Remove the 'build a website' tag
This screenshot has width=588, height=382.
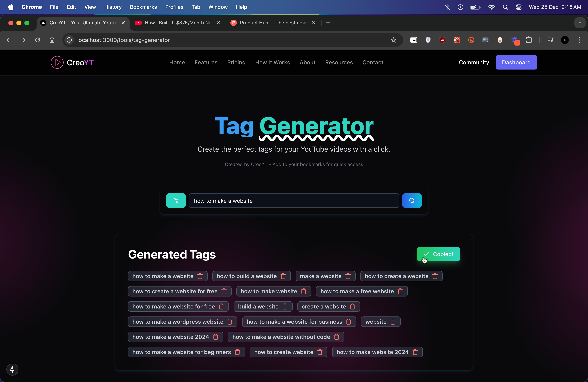tap(285, 306)
